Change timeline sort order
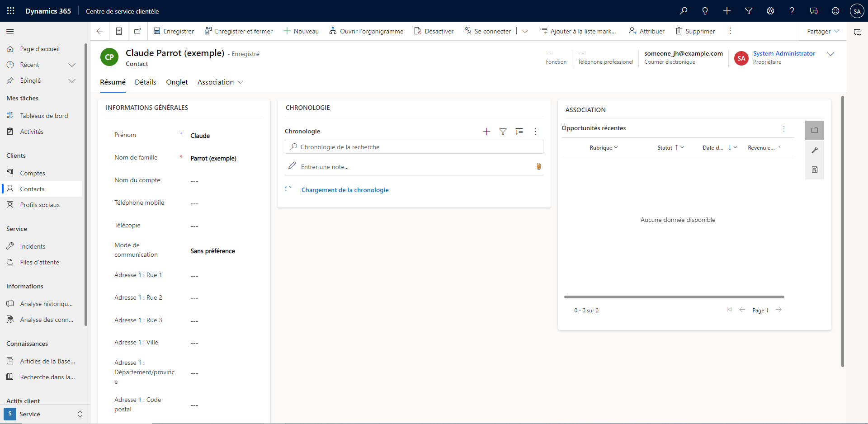Image resolution: width=868 pixels, height=424 pixels. tap(519, 132)
